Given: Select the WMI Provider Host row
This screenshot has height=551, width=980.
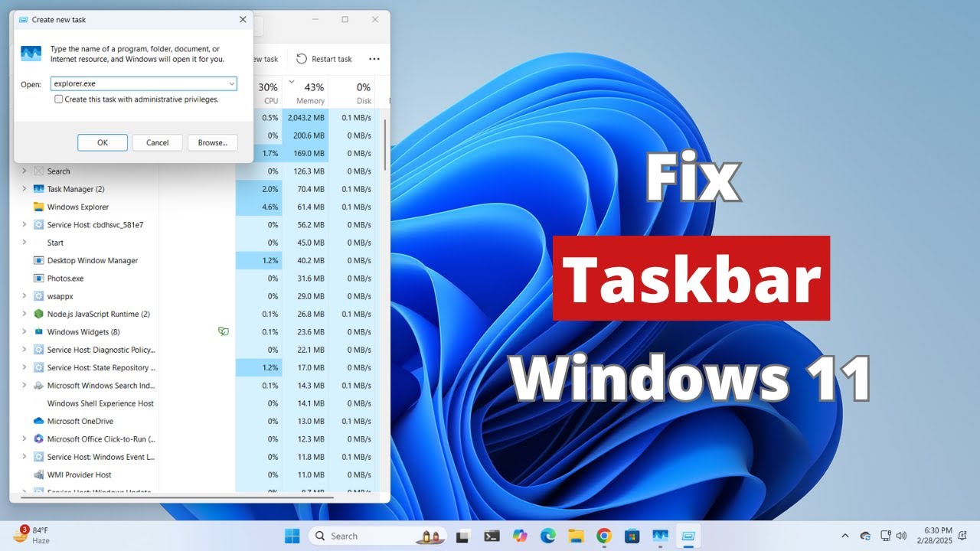Looking at the screenshot, I should (x=194, y=474).
